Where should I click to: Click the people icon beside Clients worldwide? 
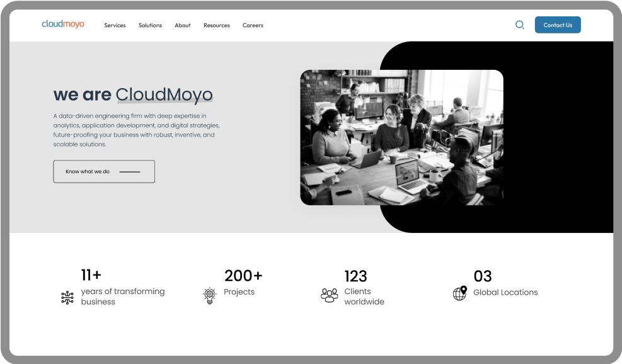(329, 295)
